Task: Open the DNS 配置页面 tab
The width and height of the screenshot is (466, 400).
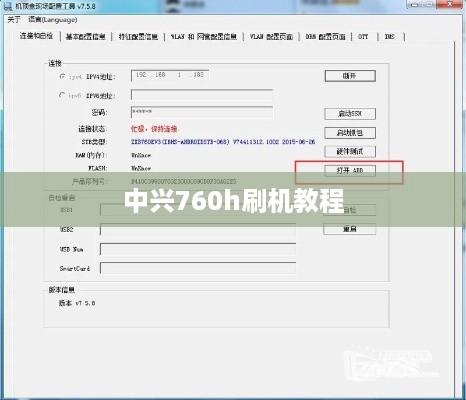Action: (x=325, y=37)
